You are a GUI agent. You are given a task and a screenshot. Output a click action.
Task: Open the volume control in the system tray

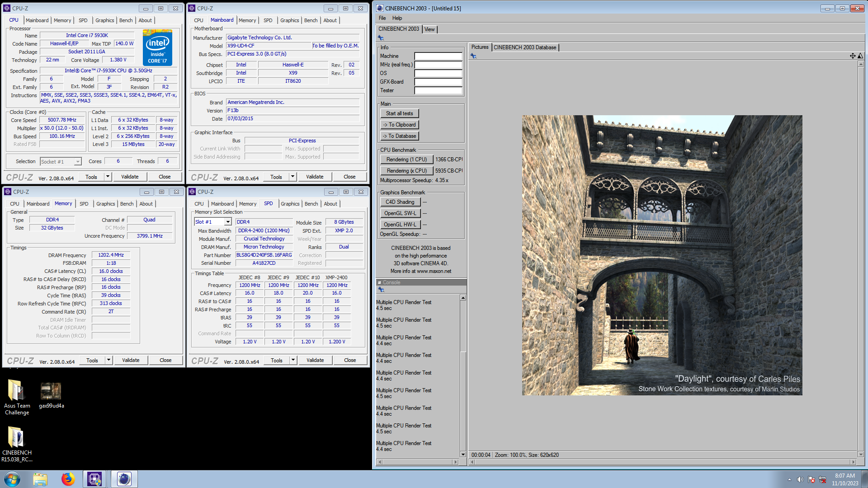(800, 479)
